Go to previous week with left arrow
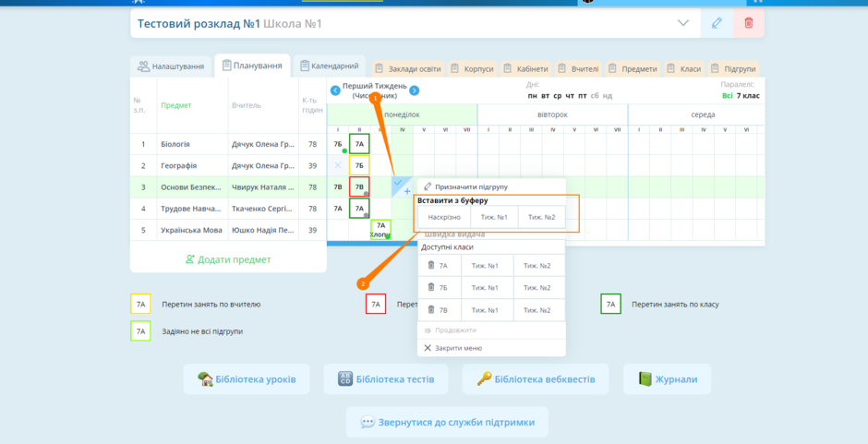This screenshot has width=868, height=444. point(335,90)
